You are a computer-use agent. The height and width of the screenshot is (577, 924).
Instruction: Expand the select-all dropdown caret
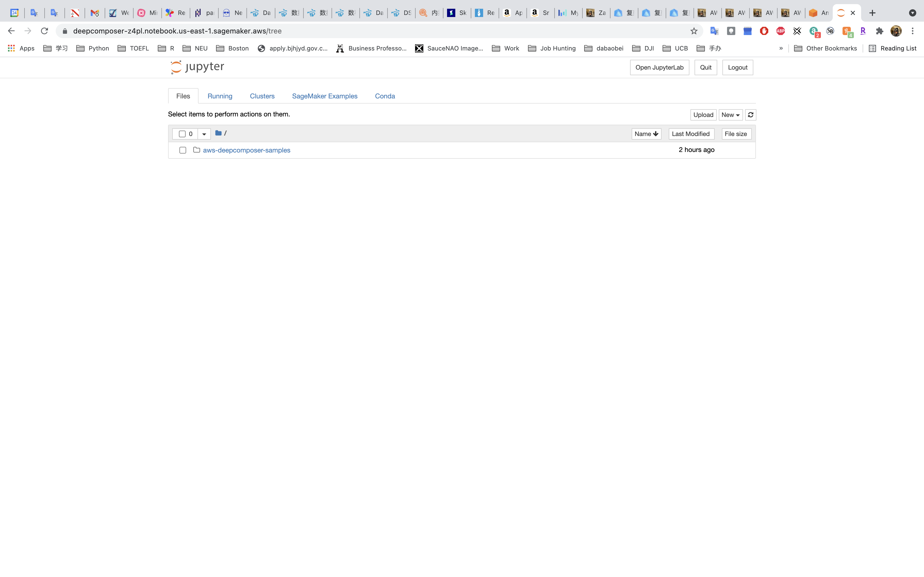tap(204, 134)
